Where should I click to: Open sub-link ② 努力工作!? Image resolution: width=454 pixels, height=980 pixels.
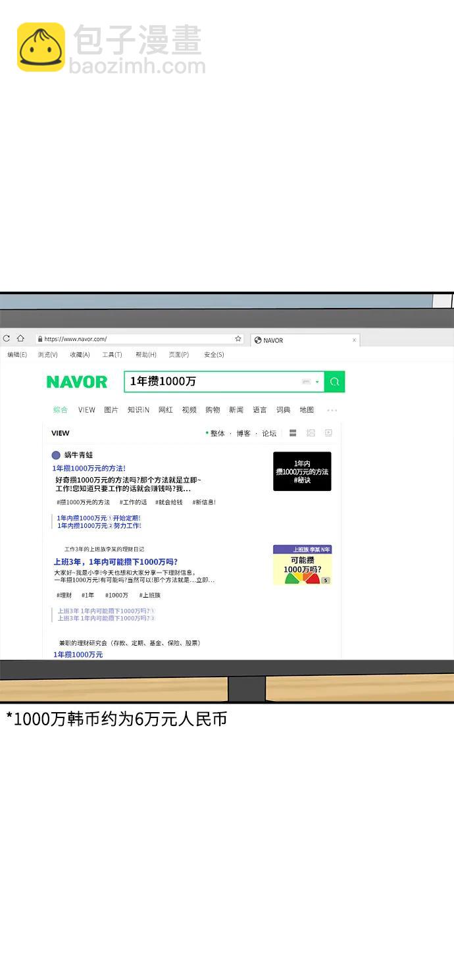[99, 526]
